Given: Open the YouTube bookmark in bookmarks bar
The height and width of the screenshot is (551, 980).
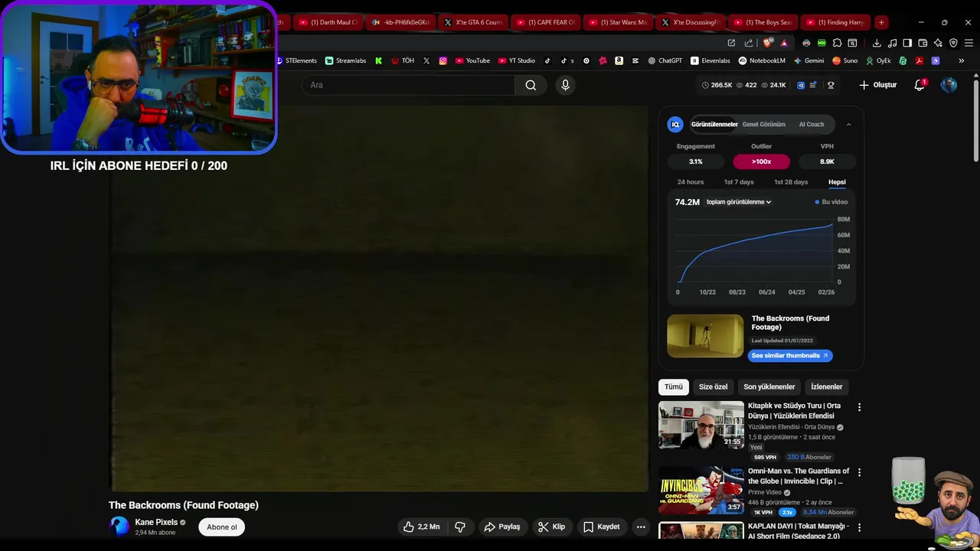Looking at the screenshot, I should [472, 60].
